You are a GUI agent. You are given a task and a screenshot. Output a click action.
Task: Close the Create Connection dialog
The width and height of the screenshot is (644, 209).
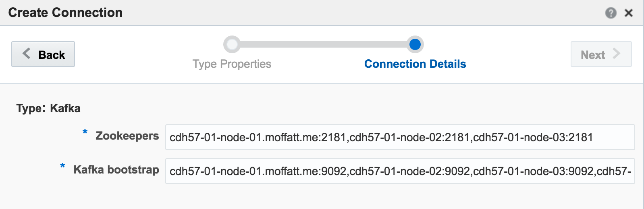(x=628, y=13)
